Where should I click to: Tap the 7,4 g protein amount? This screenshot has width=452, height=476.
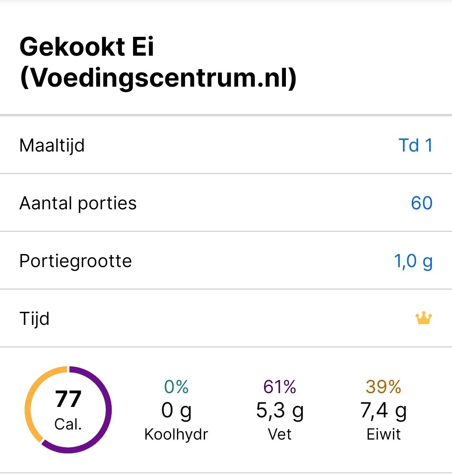click(383, 411)
